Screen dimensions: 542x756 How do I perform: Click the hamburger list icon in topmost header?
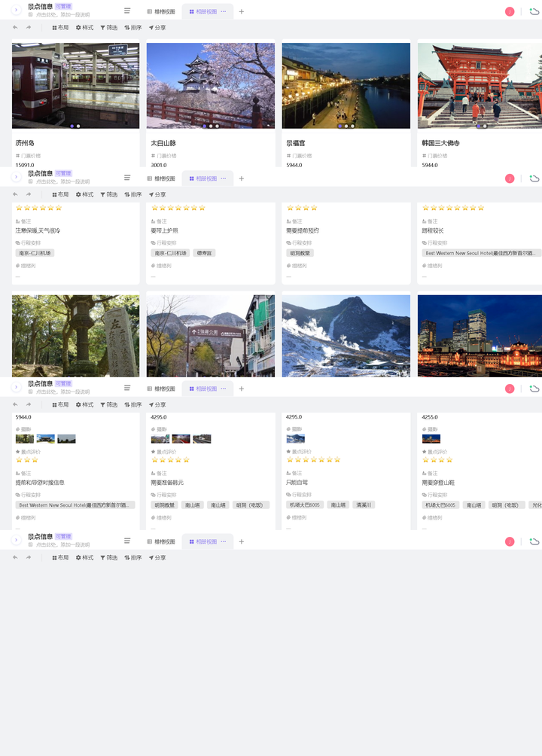click(127, 11)
